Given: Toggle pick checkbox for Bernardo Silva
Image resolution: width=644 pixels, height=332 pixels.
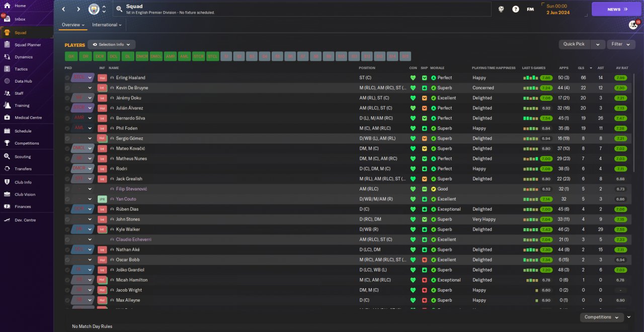Looking at the screenshot, I should [67, 118].
